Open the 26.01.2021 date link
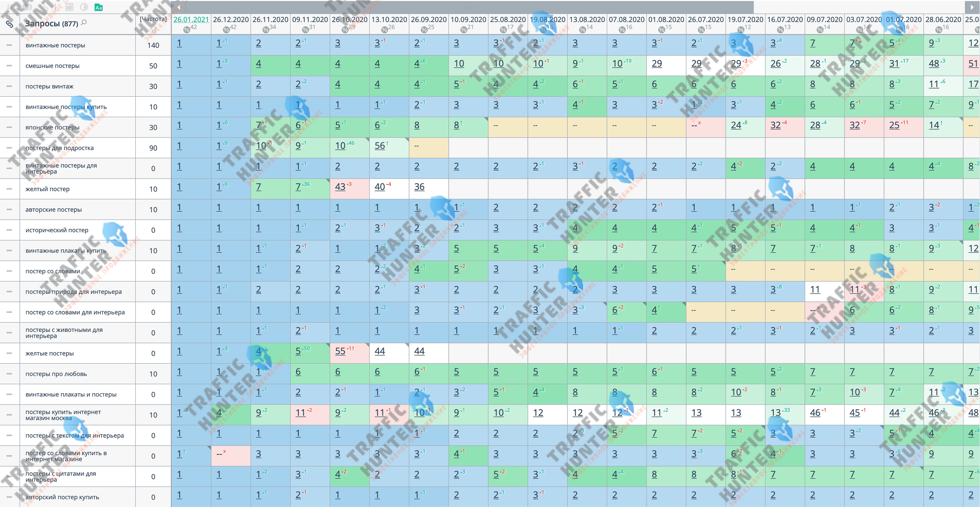Viewport: 980px width, 508px height. click(191, 19)
